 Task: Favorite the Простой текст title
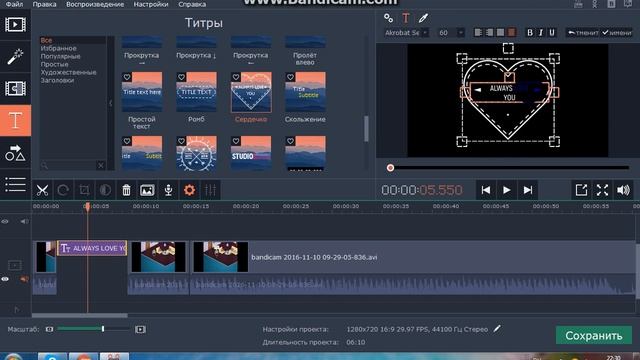tap(127, 77)
